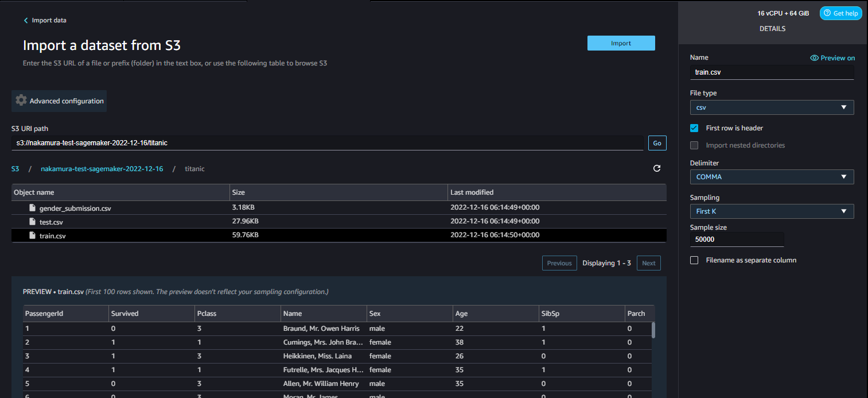868x398 pixels.
Task: Enable Filename as separate column
Action: (x=694, y=260)
